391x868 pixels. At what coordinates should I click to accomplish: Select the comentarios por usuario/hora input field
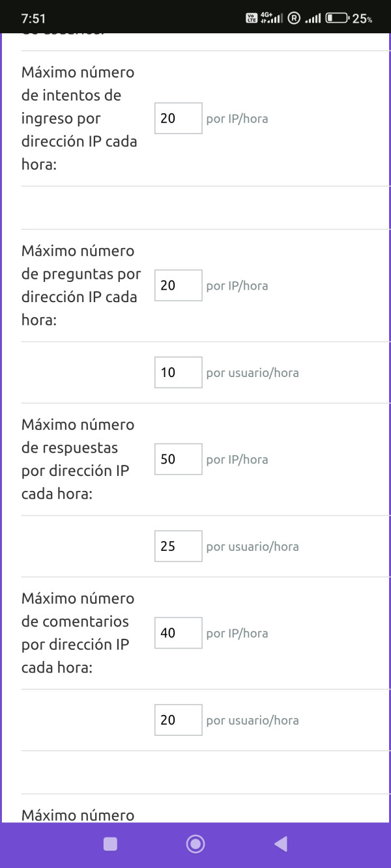pos(178,720)
